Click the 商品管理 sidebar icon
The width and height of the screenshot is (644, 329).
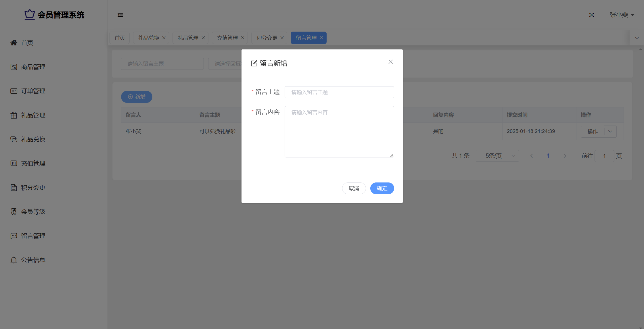point(14,67)
